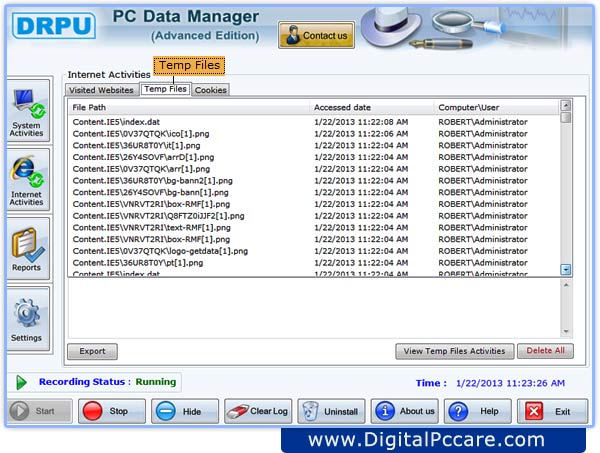The height and width of the screenshot is (453, 600).
Task: Click the file list scroll down arrow
Action: tap(566, 269)
